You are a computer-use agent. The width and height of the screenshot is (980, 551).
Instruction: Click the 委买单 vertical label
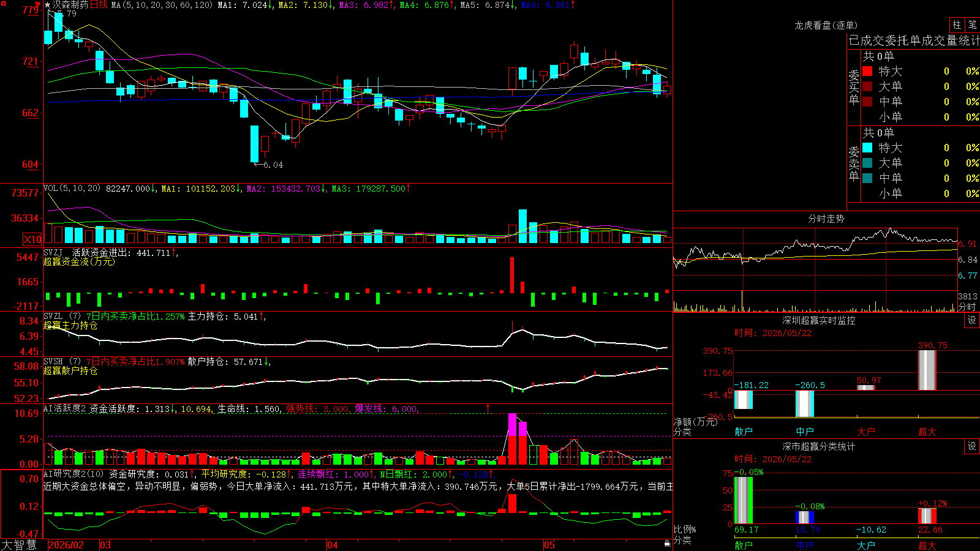[854, 87]
